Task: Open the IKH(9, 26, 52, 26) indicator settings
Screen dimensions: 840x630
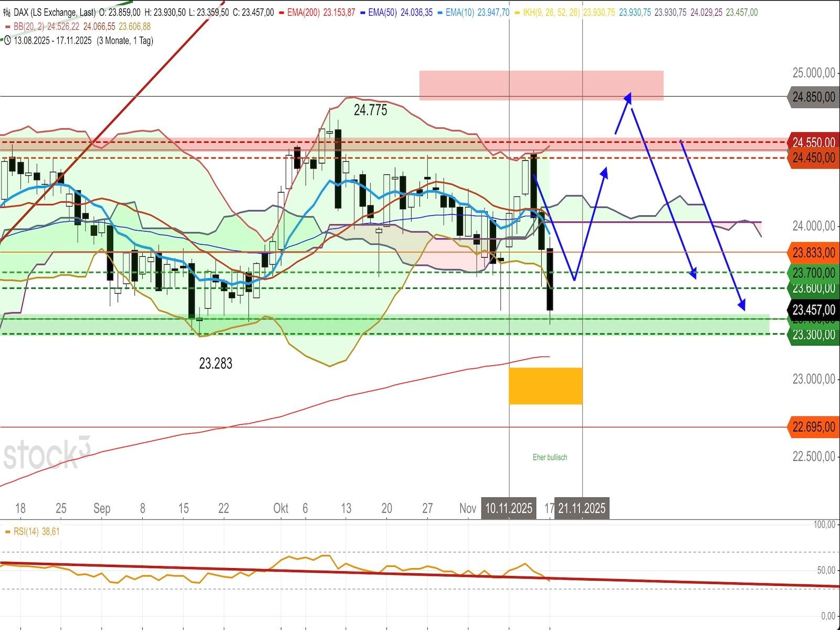Action: tap(551, 12)
